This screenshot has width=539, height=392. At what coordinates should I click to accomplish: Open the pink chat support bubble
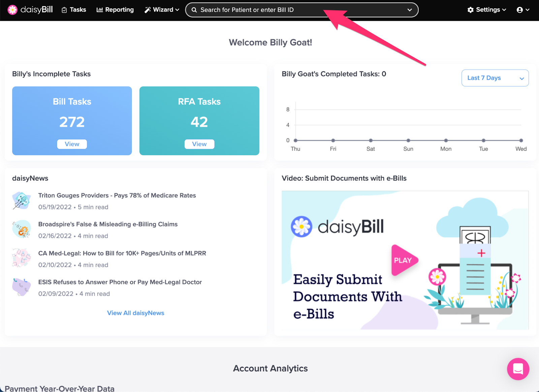pyautogui.click(x=518, y=369)
